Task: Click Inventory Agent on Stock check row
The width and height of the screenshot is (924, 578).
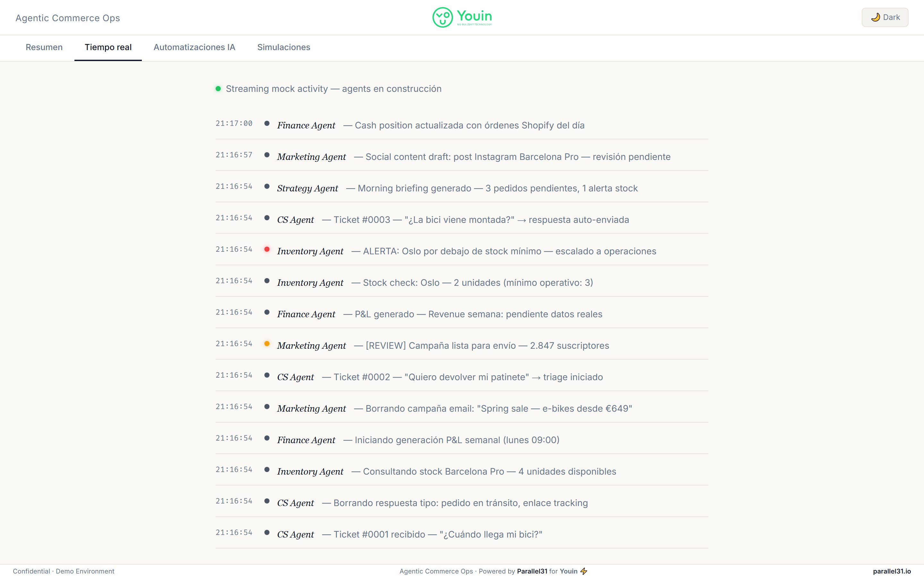Action: point(311,283)
